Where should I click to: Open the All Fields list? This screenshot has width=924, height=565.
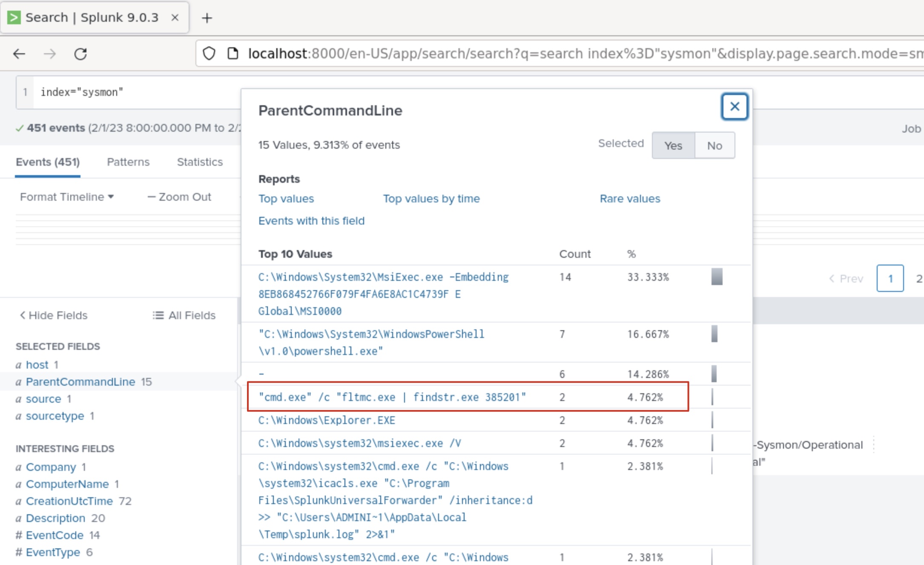[x=184, y=315]
